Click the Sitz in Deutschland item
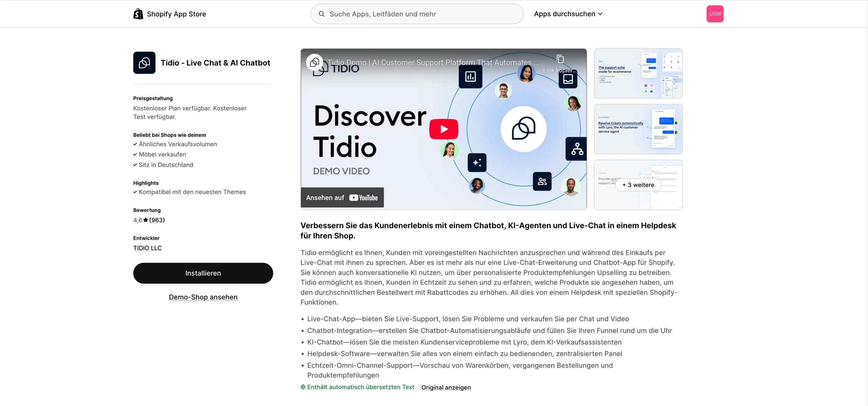868x406 pixels. [x=166, y=165]
